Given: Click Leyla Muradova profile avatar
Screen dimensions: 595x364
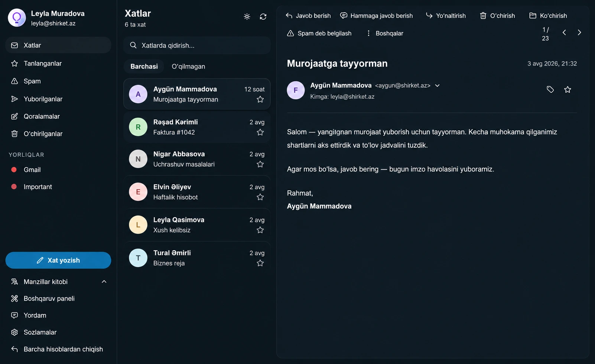Looking at the screenshot, I should click(x=17, y=18).
